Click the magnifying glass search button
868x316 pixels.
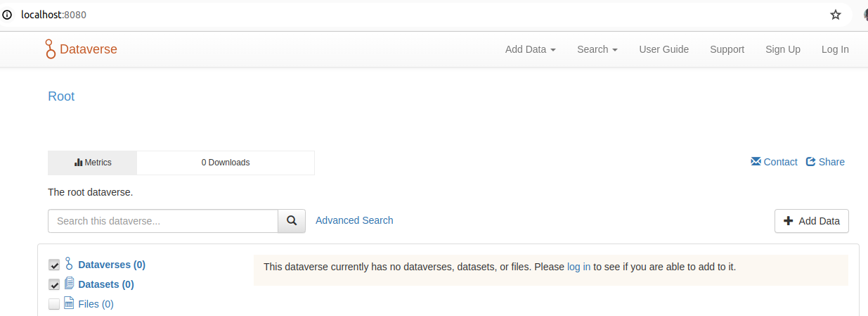point(292,221)
